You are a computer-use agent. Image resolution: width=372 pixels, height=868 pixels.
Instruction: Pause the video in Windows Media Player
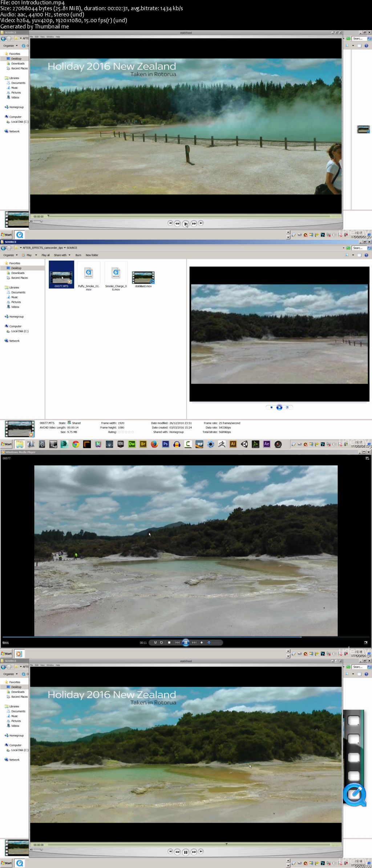(186, 643)
